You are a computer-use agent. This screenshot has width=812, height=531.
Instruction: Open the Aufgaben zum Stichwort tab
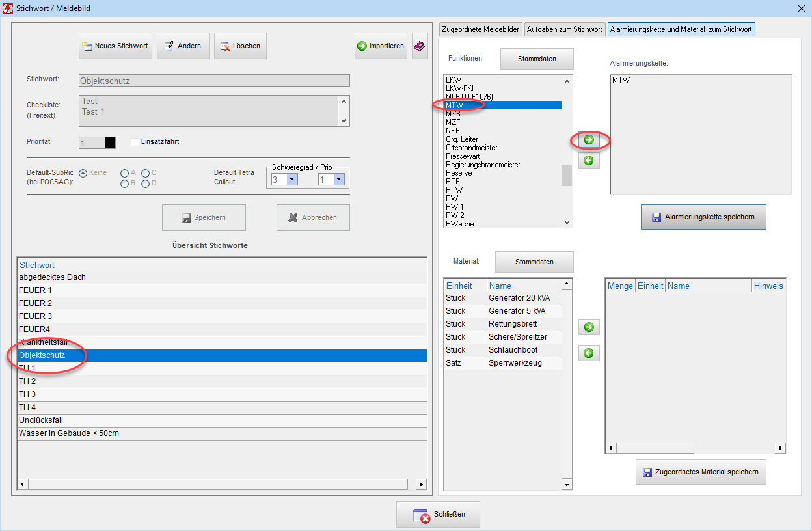pyautogui.click(x=564, y=29)
